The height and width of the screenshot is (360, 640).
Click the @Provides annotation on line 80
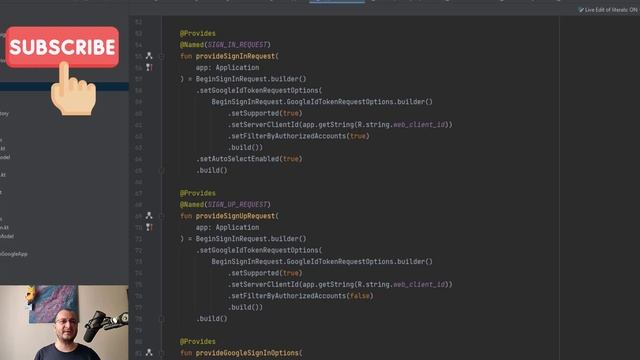[198, 341]
